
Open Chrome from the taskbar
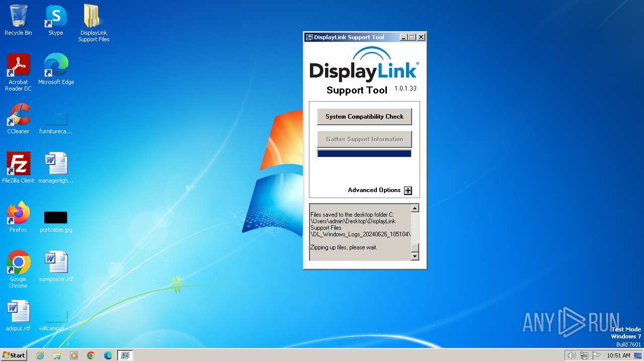click(91, 355)
